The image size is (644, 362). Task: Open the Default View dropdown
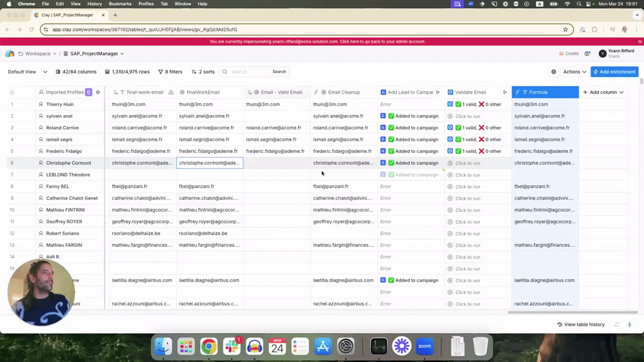point(25,72)
